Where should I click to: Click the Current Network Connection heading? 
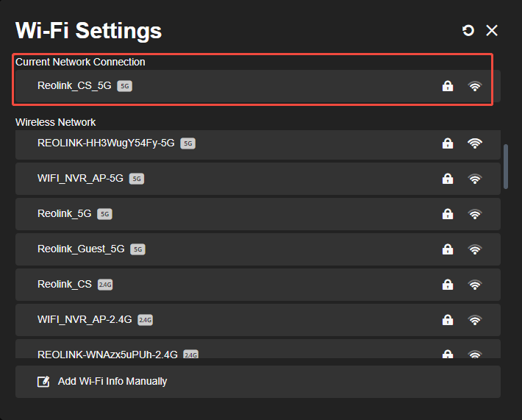tap(80, 62)
